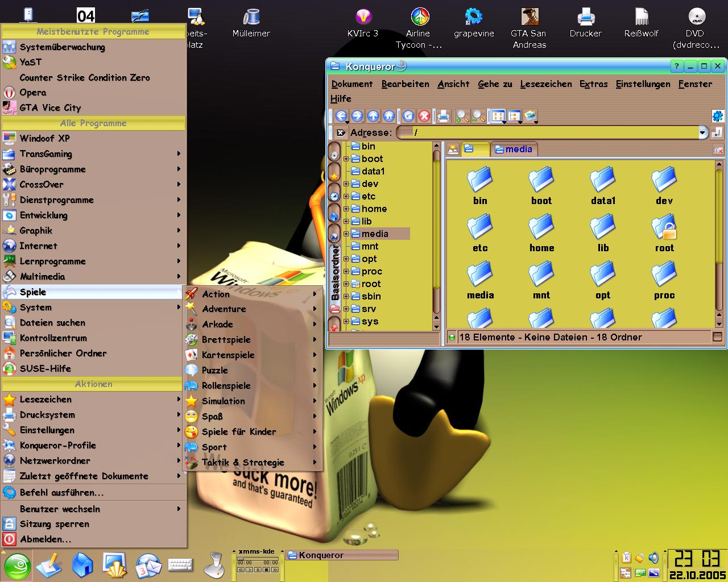
Task: Clear the Adresse location bar
Action: pos(341,132)
